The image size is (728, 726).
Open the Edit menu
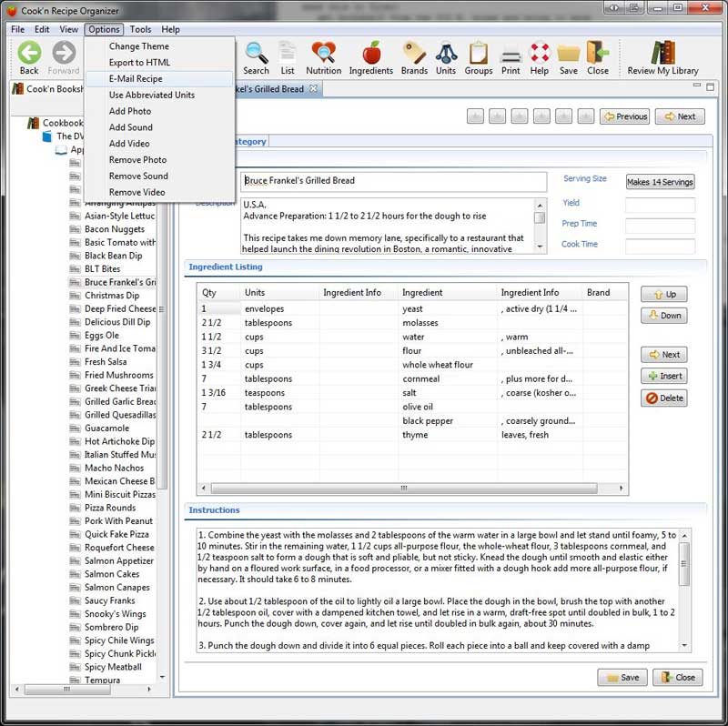42,29
